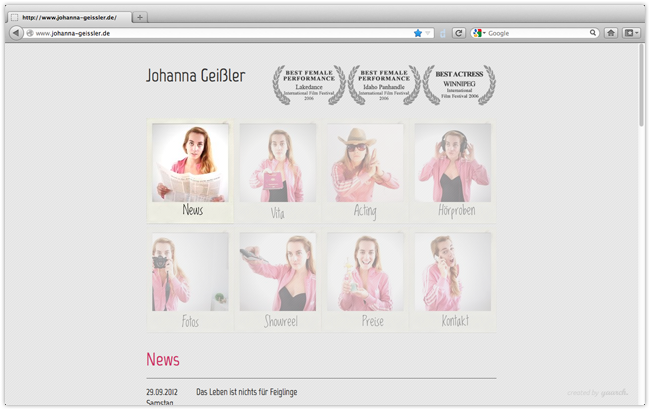The width and height of the screenshot is (650, 410).
Task: Click the date 29.09.2012
Action: click(162, 392)
